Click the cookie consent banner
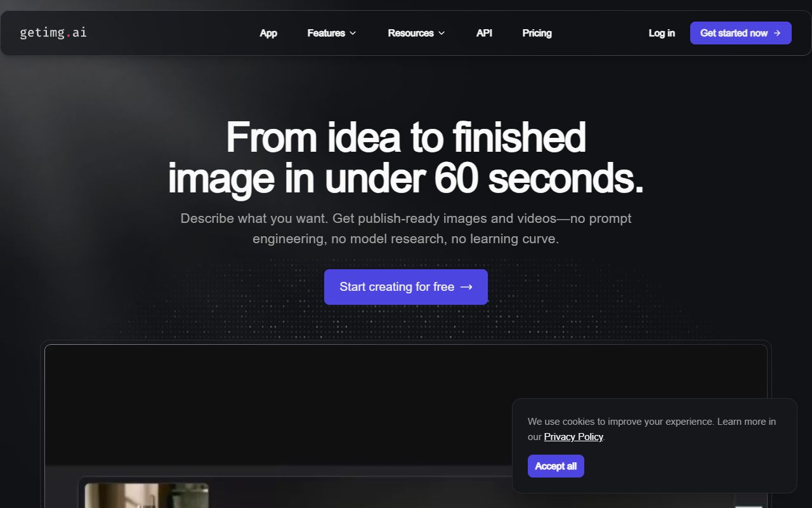Screen dimensions: 812x508 pyautogui.click(x=654, y=444)
